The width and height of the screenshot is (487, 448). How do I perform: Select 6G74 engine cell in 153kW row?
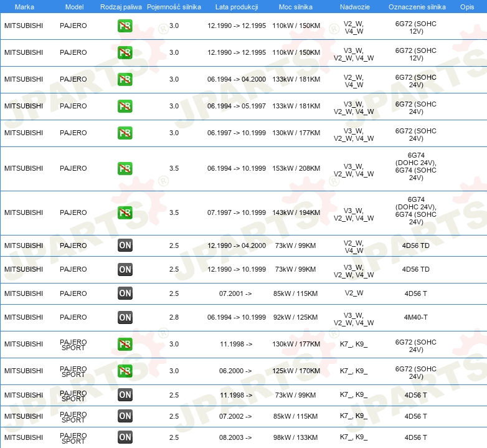(x=416, y=166)
